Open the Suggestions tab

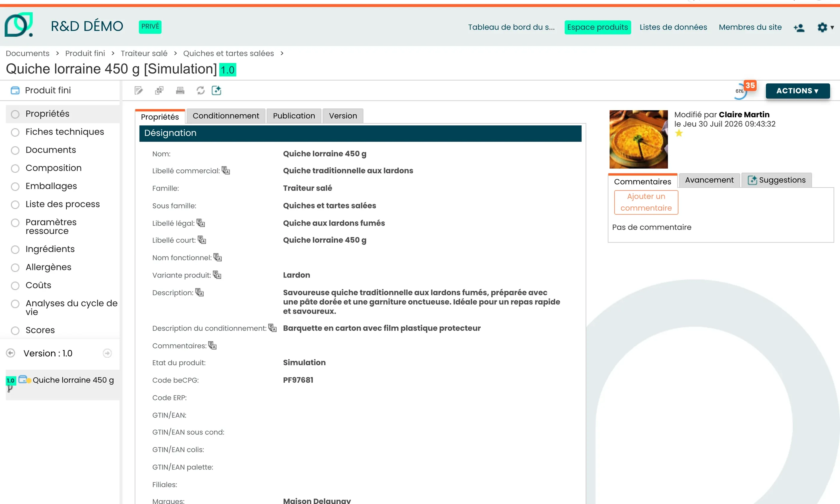(x=777, y=180)
